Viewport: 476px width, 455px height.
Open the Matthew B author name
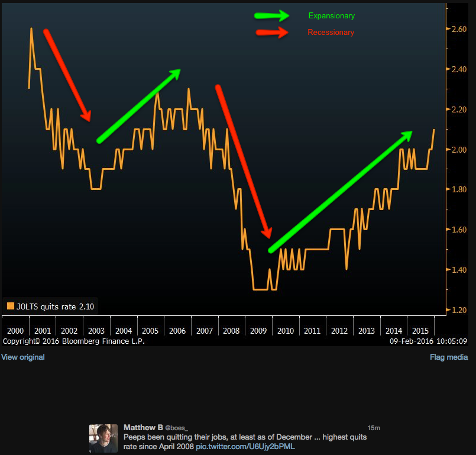point(143,428)
